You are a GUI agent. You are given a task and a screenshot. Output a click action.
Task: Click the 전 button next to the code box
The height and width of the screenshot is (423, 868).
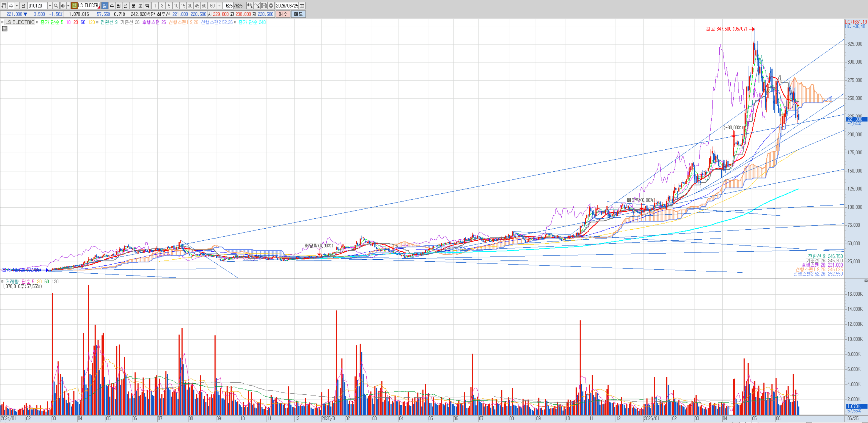[x=23, y=6]
